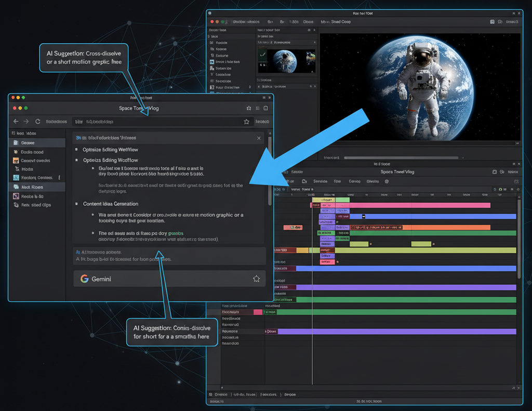This screenshot has height=411, width=532.
Task: Click pink color swatch beside highlighted track
Action: (258, 312)
